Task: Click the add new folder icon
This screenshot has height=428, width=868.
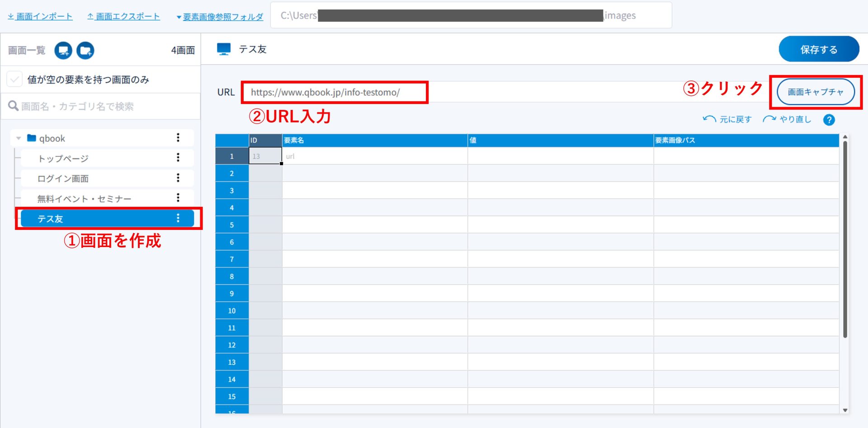Action: 85,50
